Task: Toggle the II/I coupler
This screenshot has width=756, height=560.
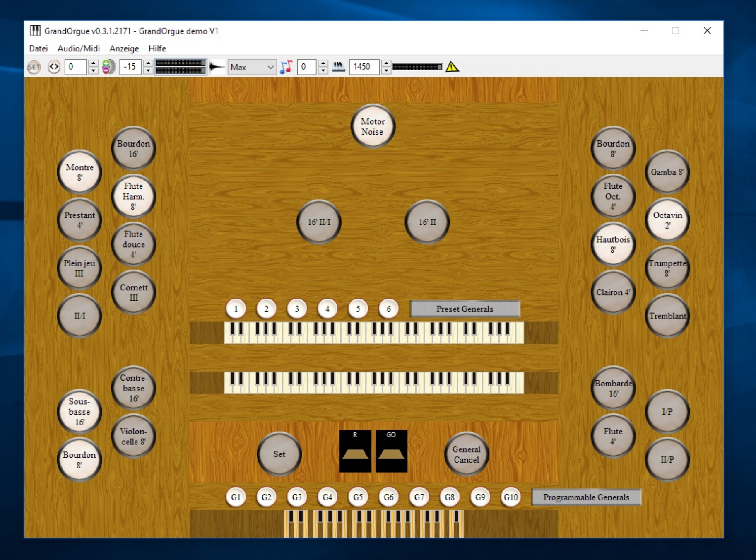Action: [x=79, y=316]
